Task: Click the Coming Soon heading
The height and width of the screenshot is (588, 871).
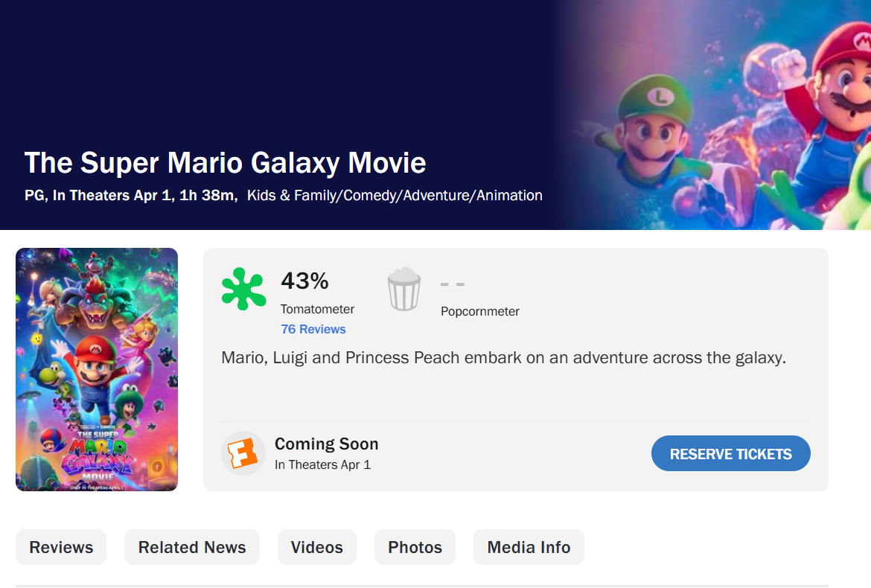Action: [x=326, y=444]
